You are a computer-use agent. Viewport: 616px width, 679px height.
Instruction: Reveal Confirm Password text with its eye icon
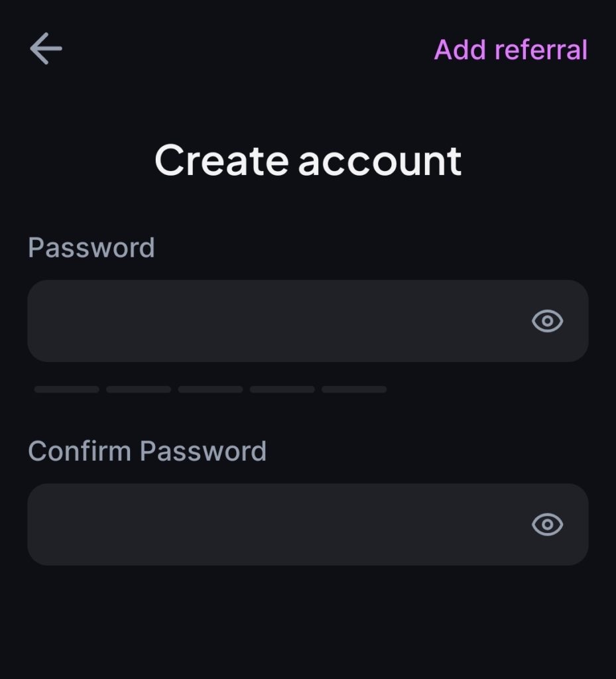click(x=547, y=525)
